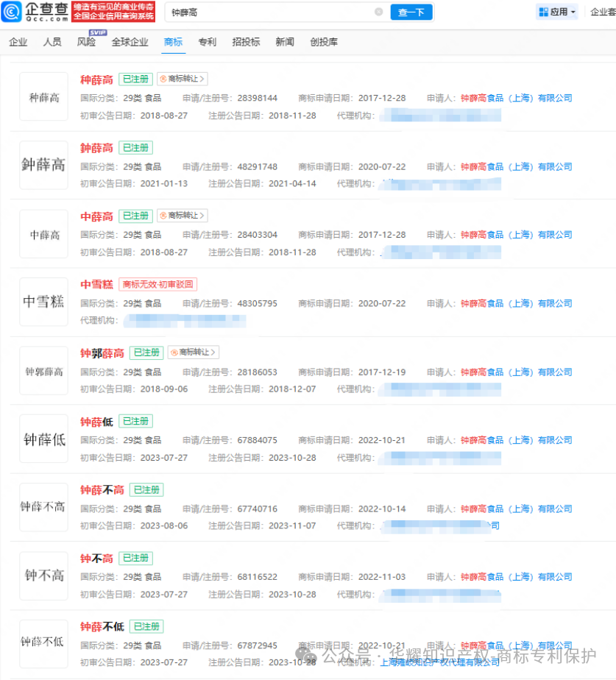616x680 pixels.
Task: Open the 钟薛不低 trademark title link
Action: 102,627
